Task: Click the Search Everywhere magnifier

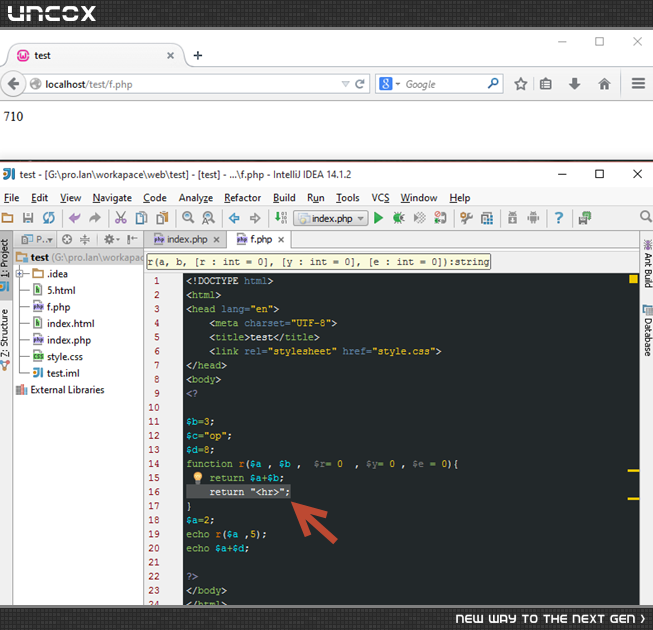Action: 646,217
